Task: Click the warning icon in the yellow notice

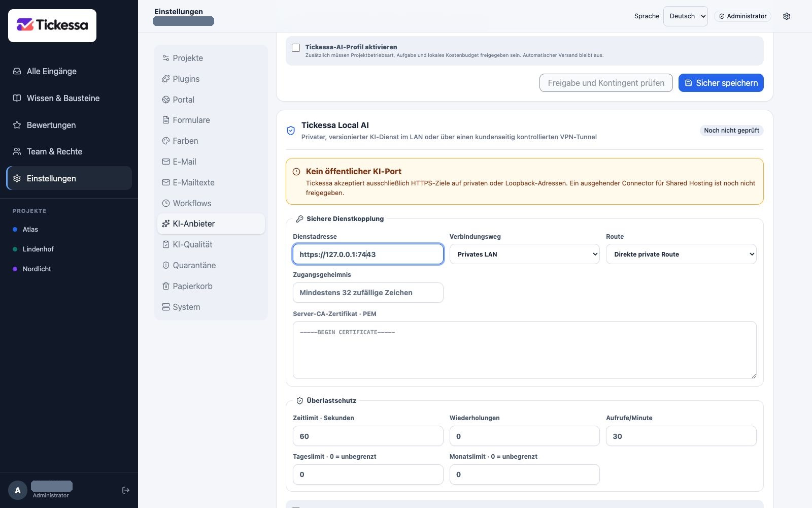Action: 296,172
